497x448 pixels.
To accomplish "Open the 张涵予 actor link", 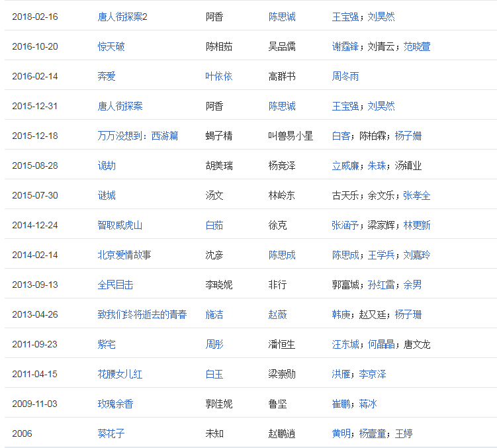I will tap(345, 226).
